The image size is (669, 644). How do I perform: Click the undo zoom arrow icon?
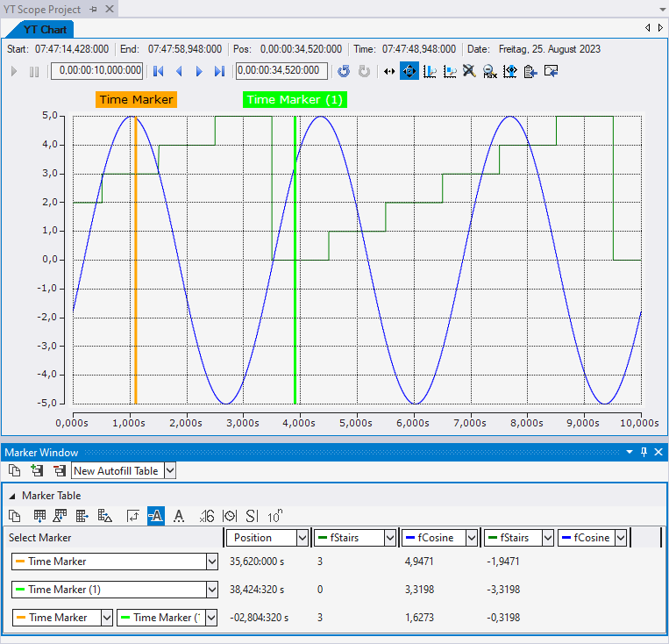344,71
